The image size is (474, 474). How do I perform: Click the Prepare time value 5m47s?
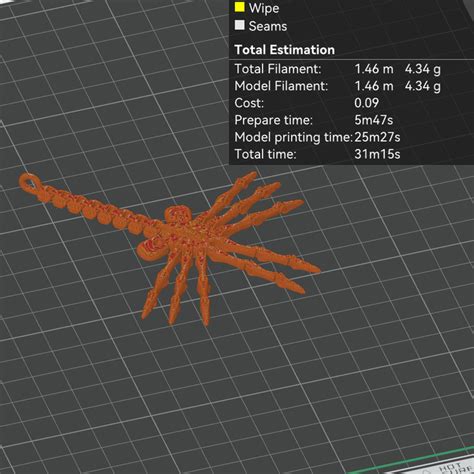coord(374,120)
